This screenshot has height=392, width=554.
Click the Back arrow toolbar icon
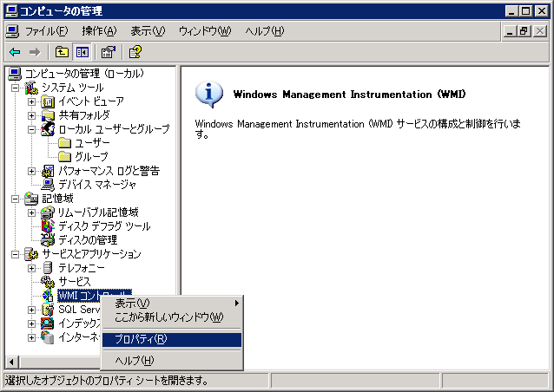coord(15,52)
